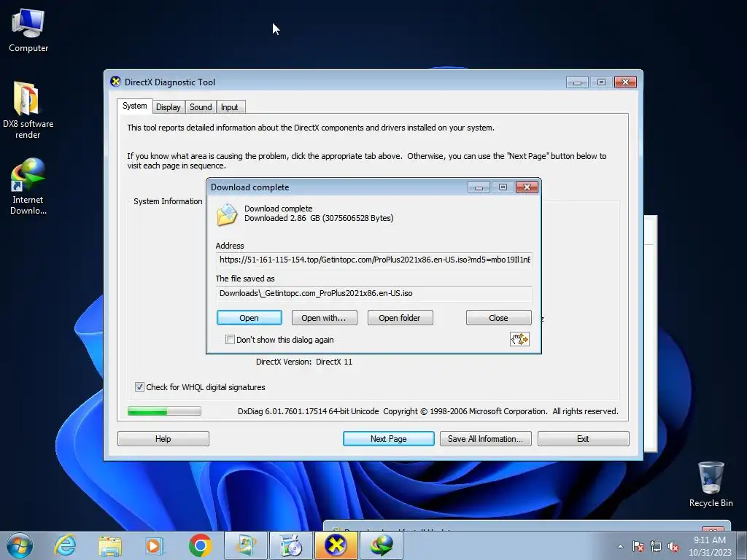
Task: Uncheck Check for WHQL digital signatures
Action: click(x=139, y=386)
